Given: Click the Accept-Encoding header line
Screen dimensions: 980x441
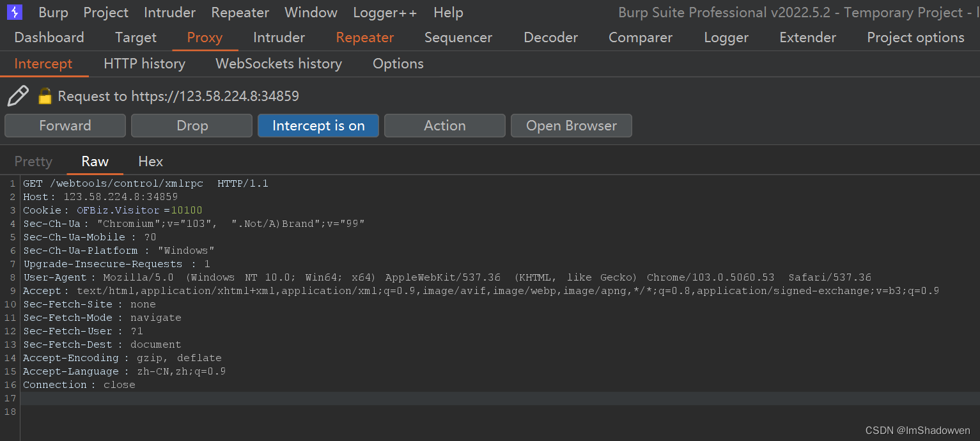Looking at the screenshot, I should click(122, 358).
